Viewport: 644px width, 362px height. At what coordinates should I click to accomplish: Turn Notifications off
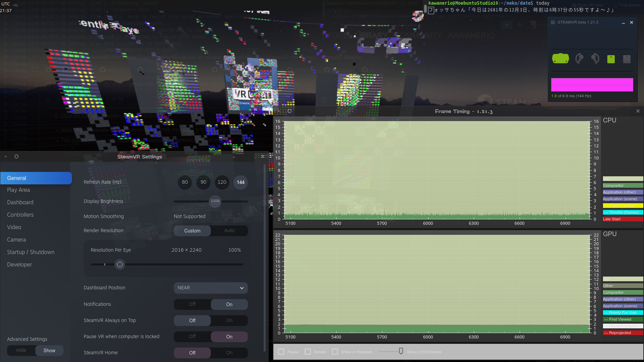[192, 304]
